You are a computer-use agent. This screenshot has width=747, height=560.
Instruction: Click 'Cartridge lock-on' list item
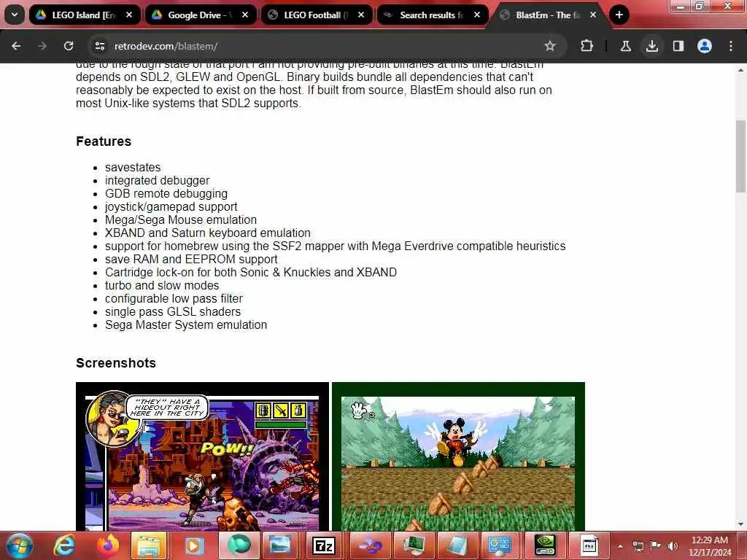click(x=251, y=273)
